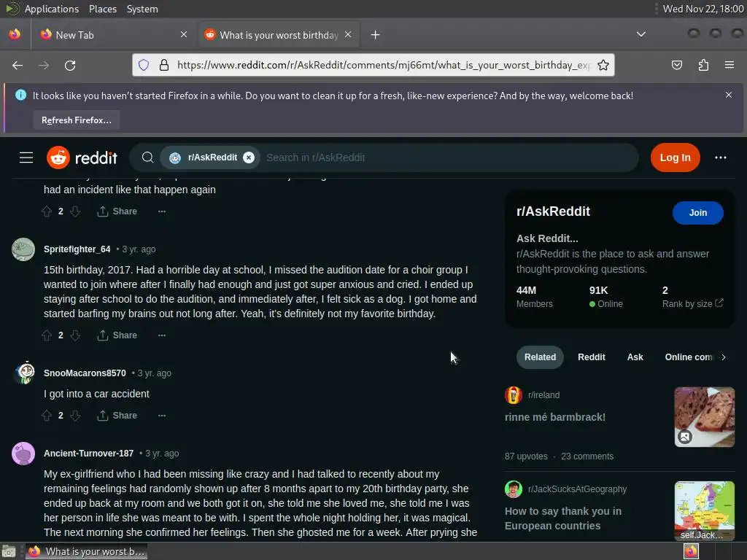Open Firefox extensions puzzle icon
747x560 pixels.
703,65
